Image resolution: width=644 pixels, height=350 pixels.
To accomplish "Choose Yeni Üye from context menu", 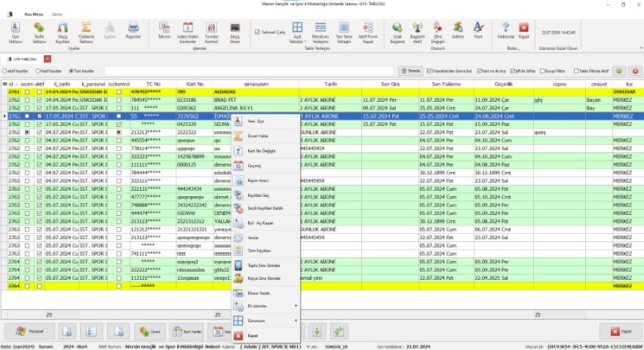I will 256,121.
